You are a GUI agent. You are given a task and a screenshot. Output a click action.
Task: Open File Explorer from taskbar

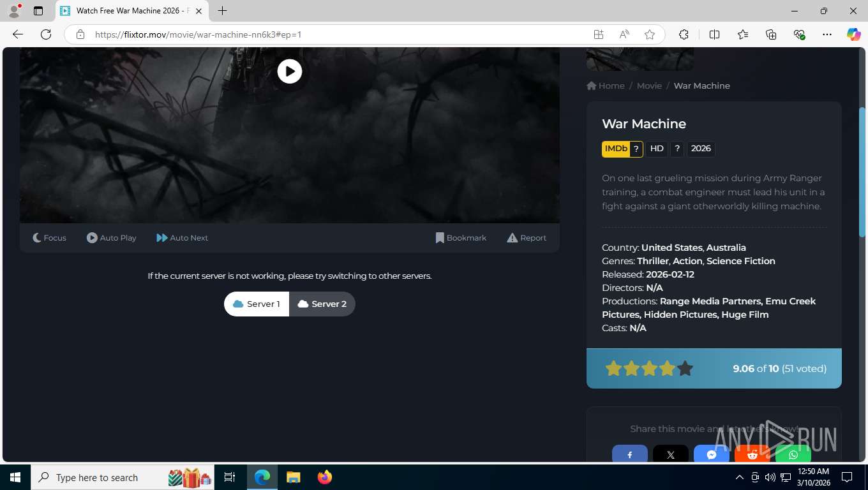293,477
